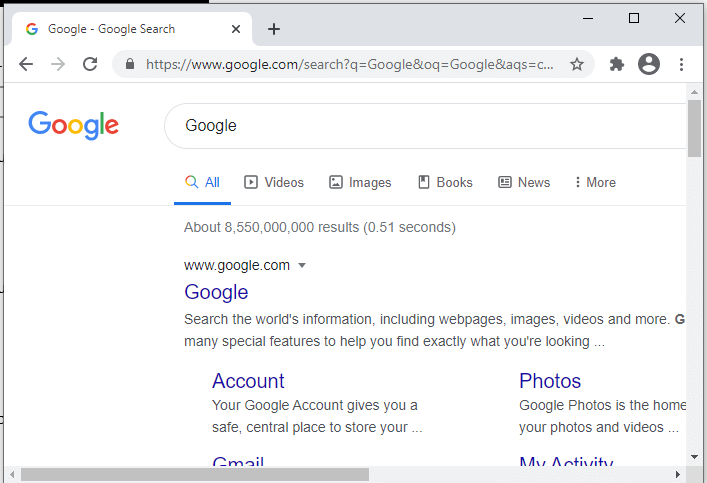Screen dimensions: 707x483
Task: Open the profile avatar icon
Action: point(649,64)
